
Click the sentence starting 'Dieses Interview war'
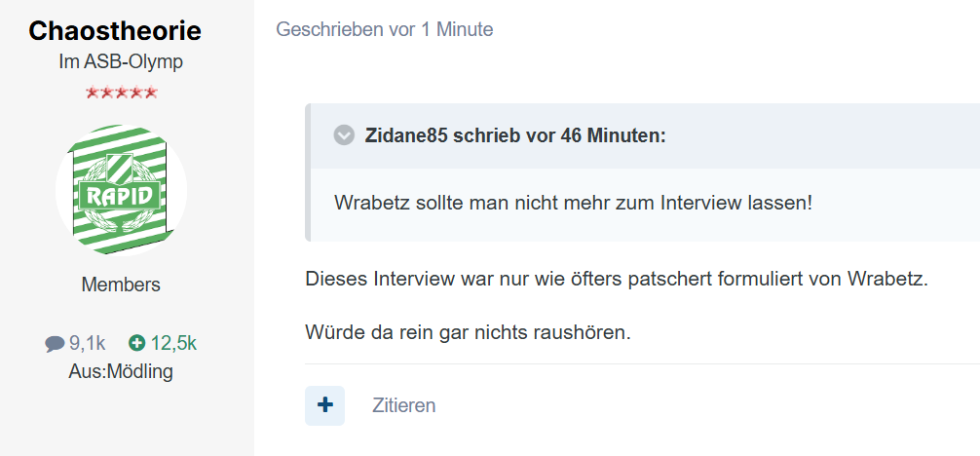[617, 280]
